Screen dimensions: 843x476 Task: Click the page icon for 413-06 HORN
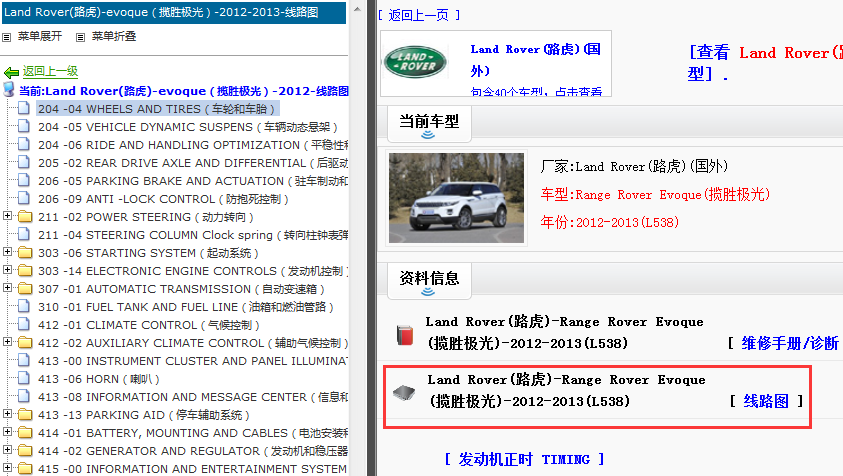(24, 378)
